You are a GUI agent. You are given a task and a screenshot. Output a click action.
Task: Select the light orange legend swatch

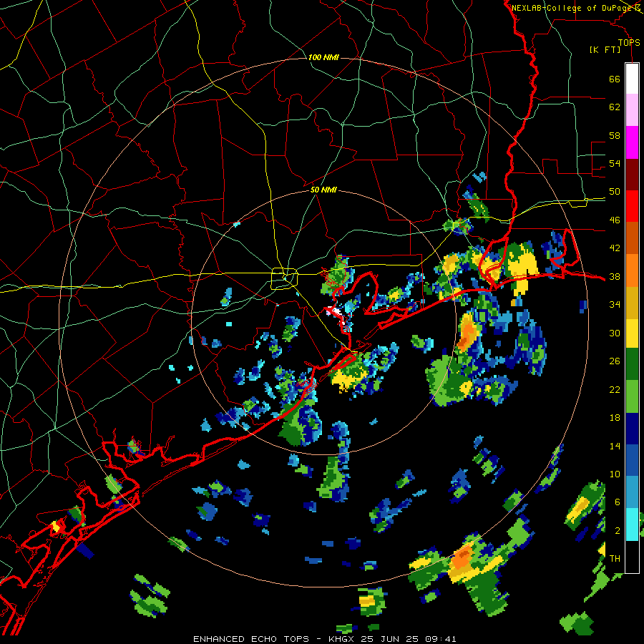(x=632, y=270)
